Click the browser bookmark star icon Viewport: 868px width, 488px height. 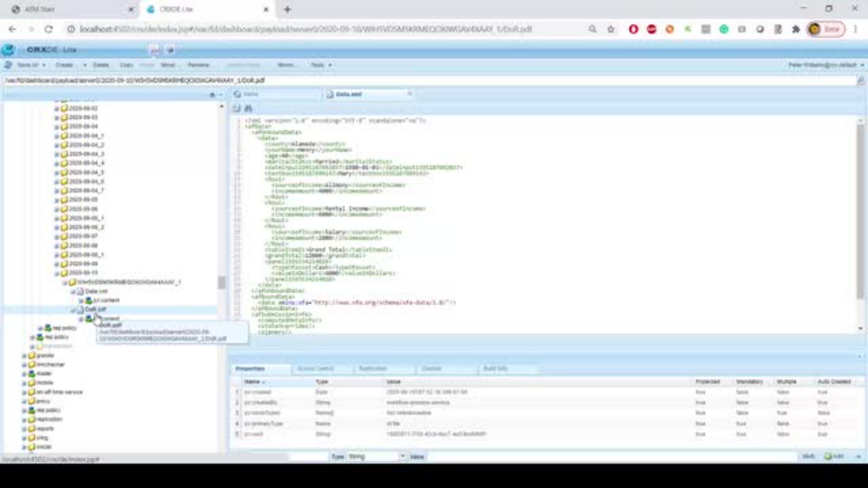[611, 29]
